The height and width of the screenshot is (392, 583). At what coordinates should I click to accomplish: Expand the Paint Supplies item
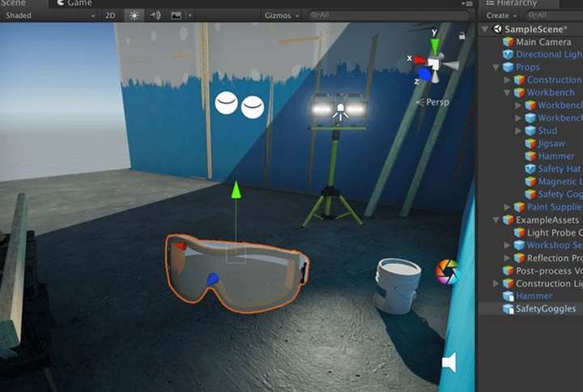(507, 207)
